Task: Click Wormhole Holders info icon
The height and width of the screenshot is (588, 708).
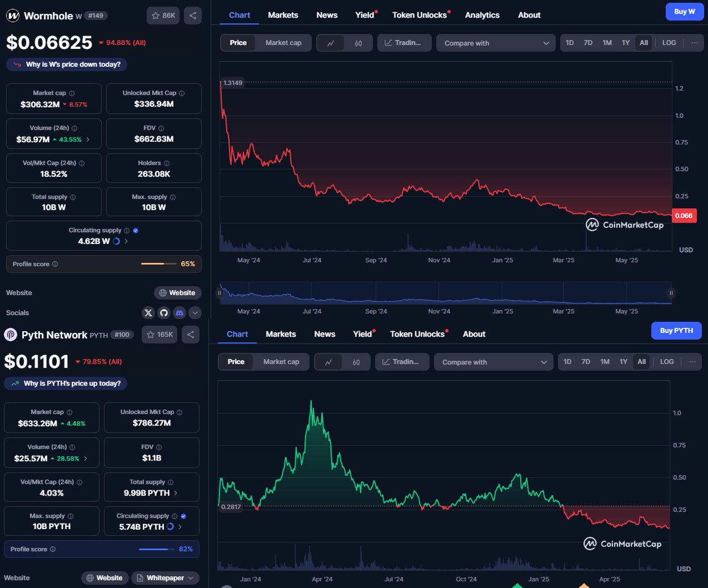Action: click(167, 163)
